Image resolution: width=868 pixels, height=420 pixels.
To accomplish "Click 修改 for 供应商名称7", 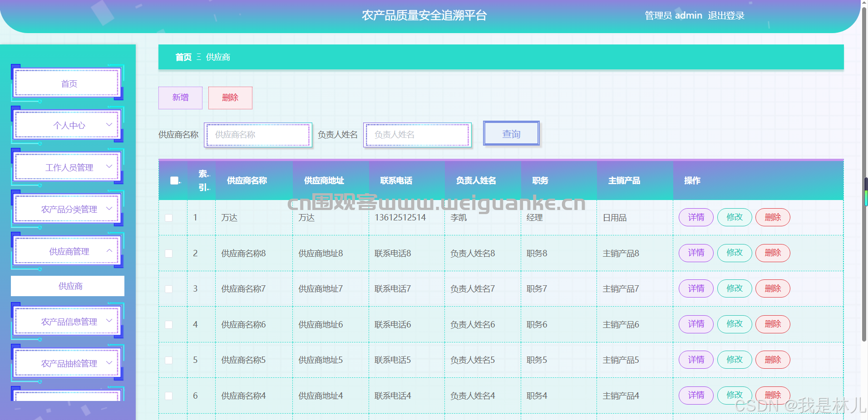I will tap(735, 288).
